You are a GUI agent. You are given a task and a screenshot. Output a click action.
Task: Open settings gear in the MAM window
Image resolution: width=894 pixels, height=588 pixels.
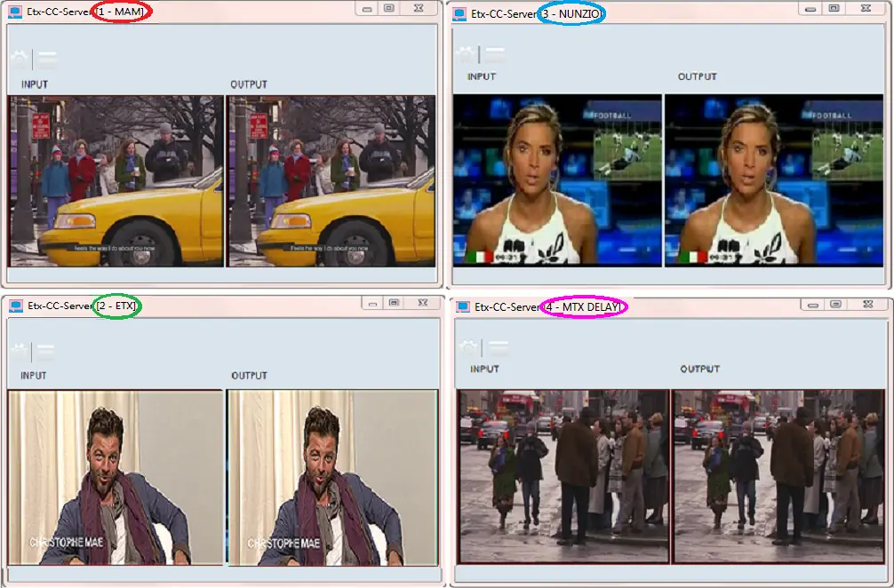click(20, 60)
